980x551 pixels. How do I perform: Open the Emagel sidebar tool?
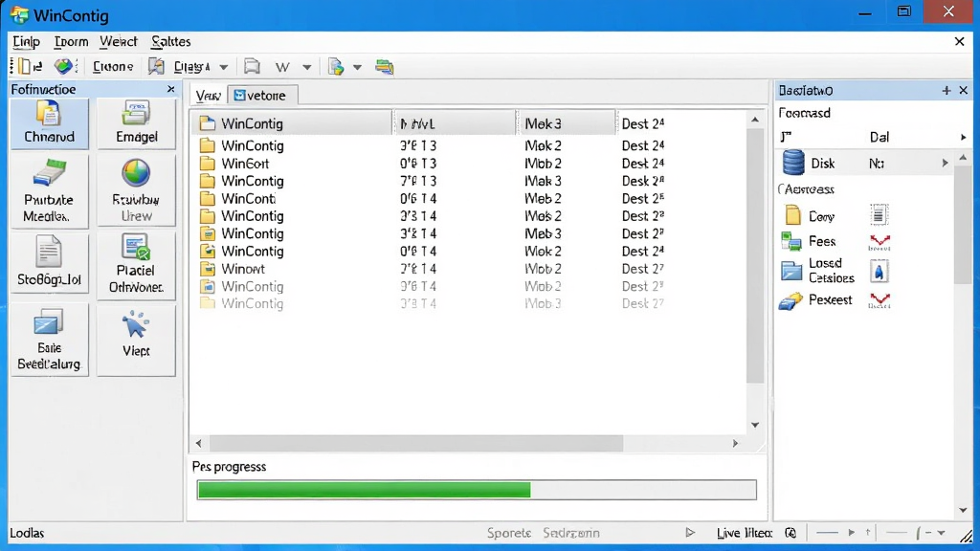pyautogui.click(x=136, y=123)
